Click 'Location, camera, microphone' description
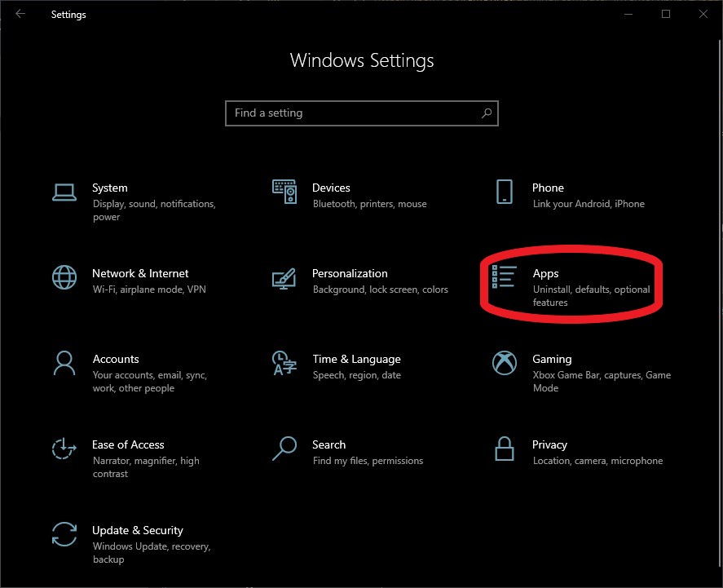The height and width of the screenshot is (588, 723). pos(598,461)
